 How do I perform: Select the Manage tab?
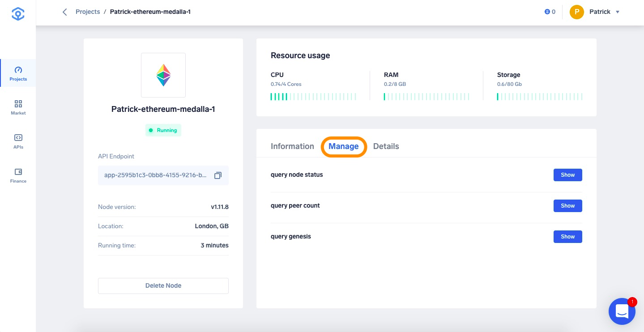(344, 146)
